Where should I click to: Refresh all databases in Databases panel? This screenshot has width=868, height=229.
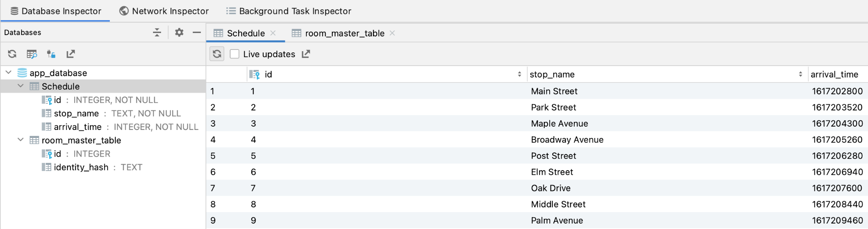(12, 54)
